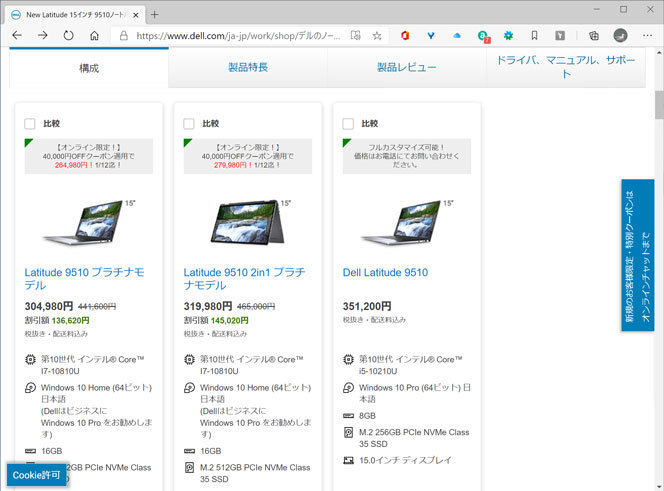
Task: Open the cloud extension icon
Action: (x=456, y=36)
